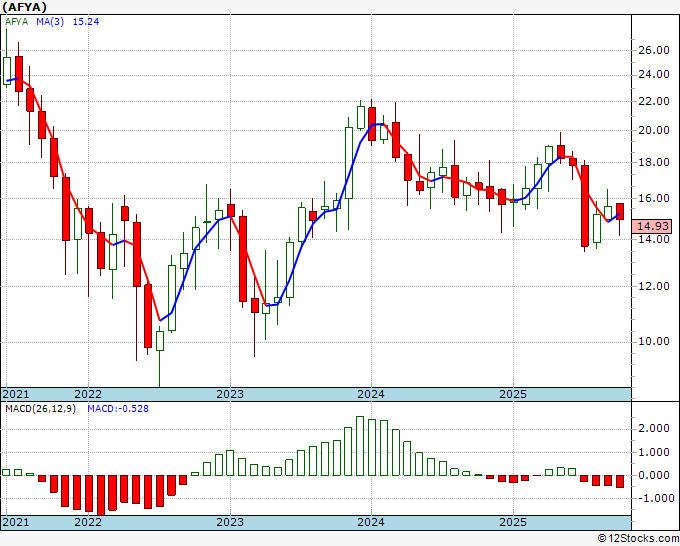Click the 10.00 price axis label
680x546 pixels.
pos(654,341)
